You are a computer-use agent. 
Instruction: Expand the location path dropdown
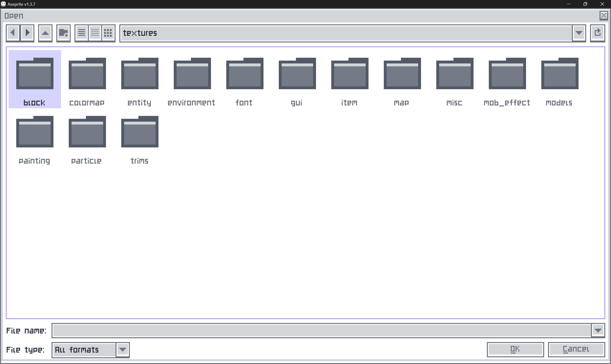579,33
